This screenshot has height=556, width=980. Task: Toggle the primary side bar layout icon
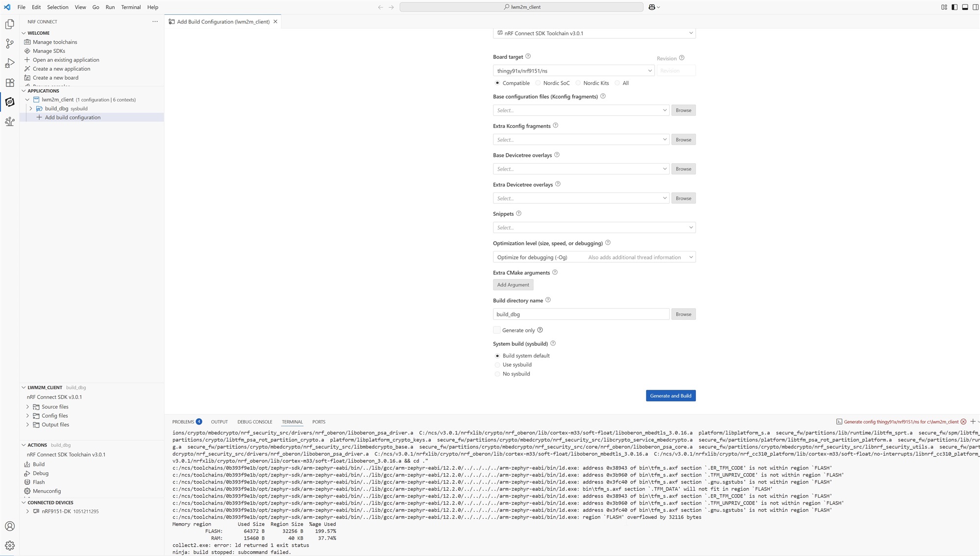[x=955, y=7]
